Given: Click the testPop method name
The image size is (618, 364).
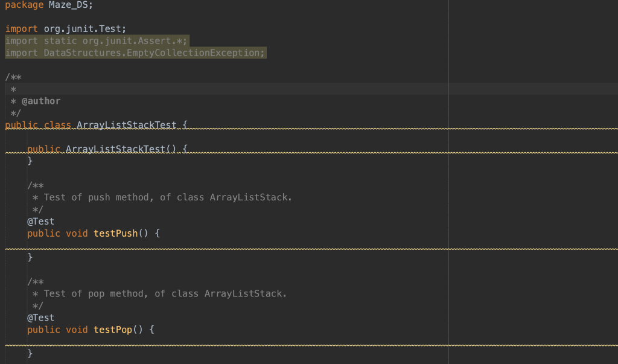Looking at the screenshot, I should point(112,330).
